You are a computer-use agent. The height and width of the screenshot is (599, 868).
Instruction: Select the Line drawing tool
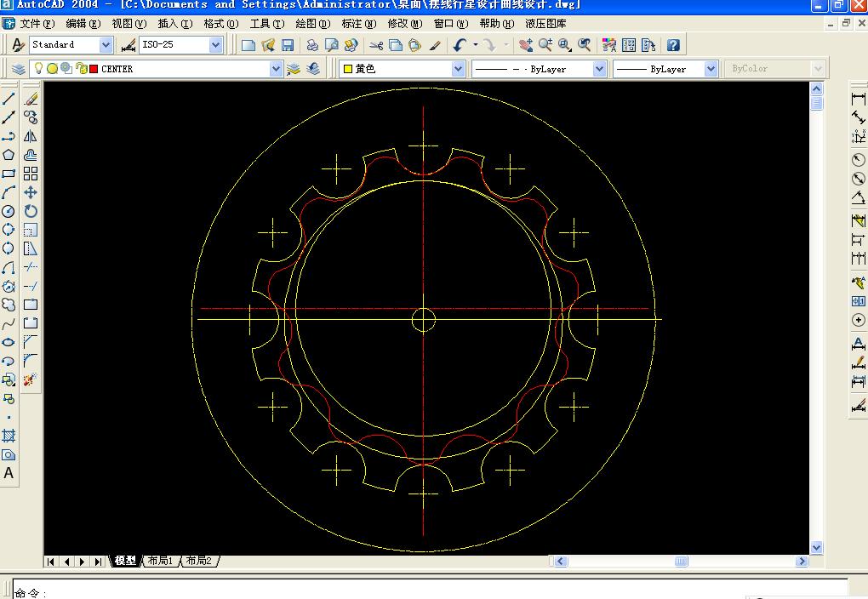(x=9, y=99)
